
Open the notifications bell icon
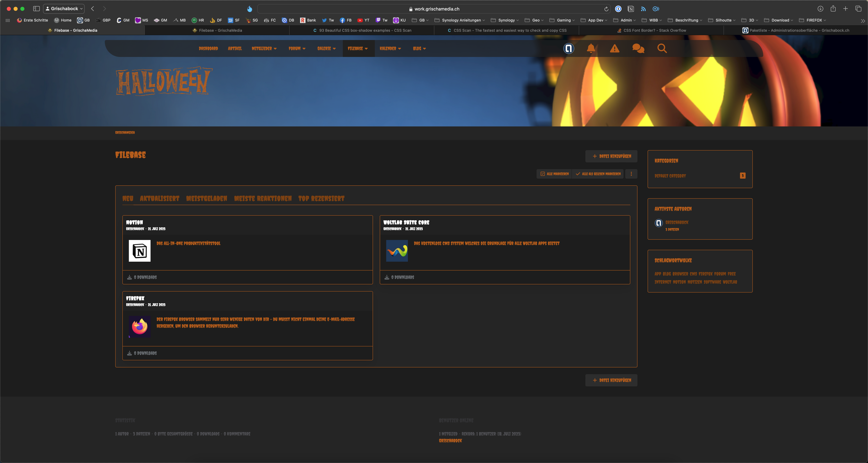[591, 48]
